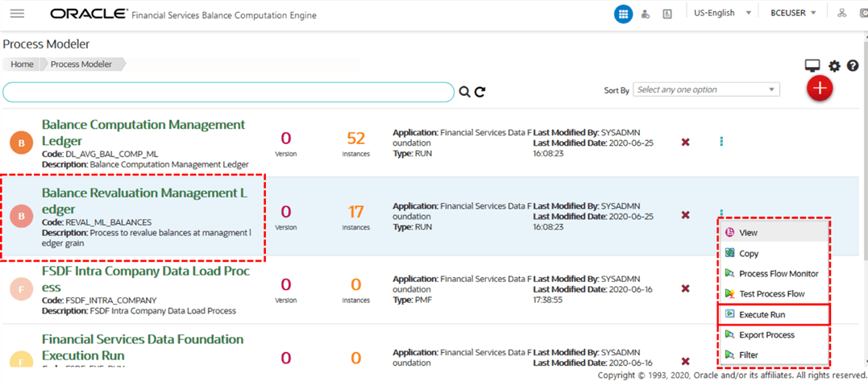Click the 17 instances count
This screenshot has height=390, width=868.
click(x=356, y=211)
